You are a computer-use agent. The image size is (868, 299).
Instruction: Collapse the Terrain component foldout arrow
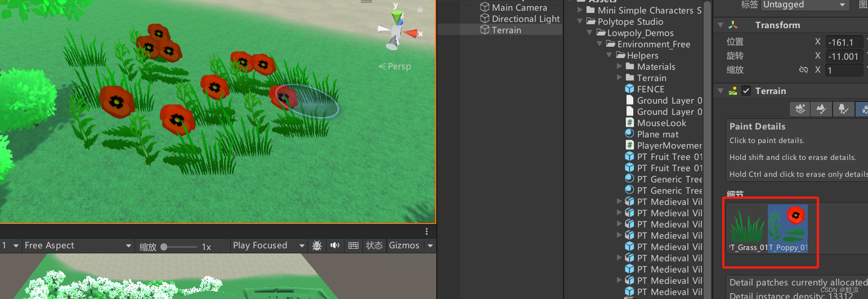coord(720,91)
